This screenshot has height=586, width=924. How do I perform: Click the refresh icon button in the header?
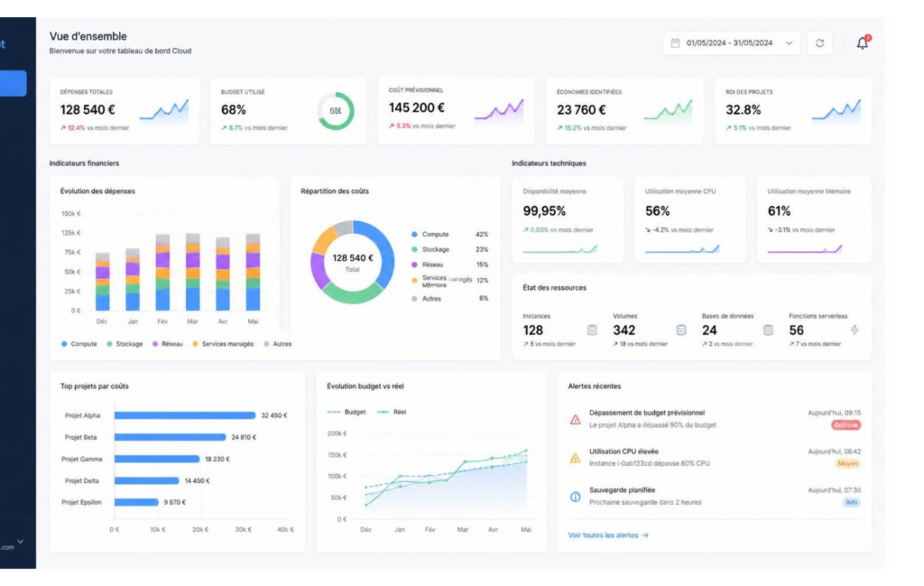tap(819, 43)
